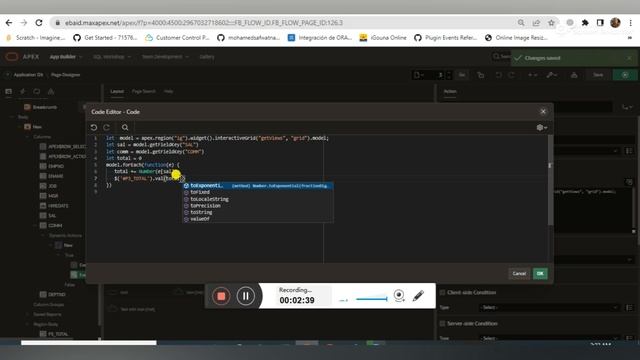Open the Gallery menu item
640x360 pixels.
coord(207,57)
